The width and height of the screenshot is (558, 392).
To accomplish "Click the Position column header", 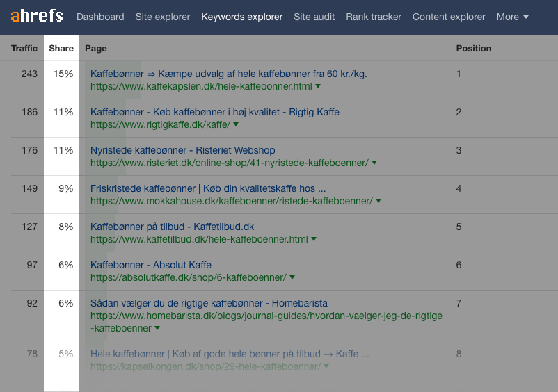I will click(x=474, y=49).
